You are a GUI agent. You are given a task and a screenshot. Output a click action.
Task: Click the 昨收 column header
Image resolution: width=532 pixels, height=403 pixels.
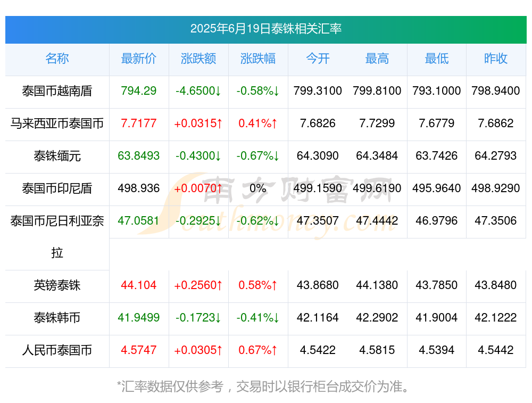[x=496, y=59]
